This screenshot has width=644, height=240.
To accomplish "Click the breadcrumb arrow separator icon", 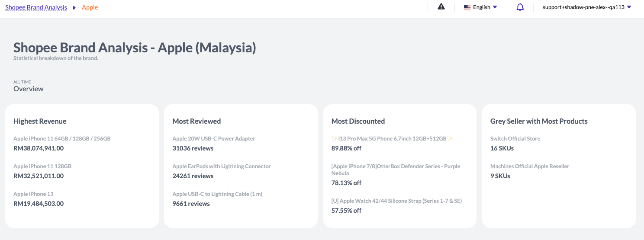I will 74,7.
